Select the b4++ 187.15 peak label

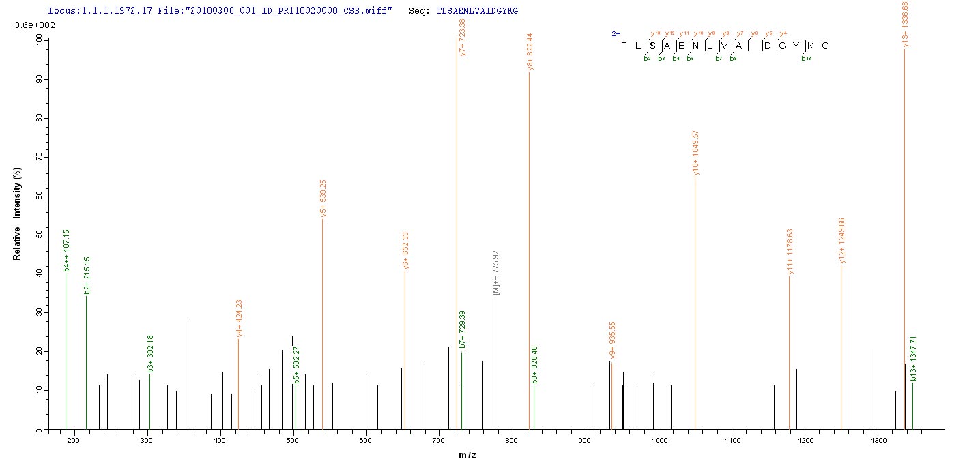click(x=67, y=251)
